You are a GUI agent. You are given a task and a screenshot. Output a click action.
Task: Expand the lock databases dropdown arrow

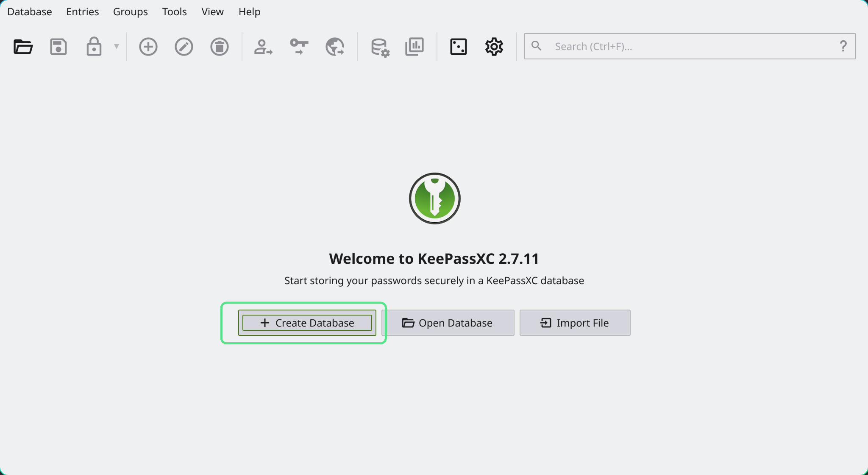(117, 47)
